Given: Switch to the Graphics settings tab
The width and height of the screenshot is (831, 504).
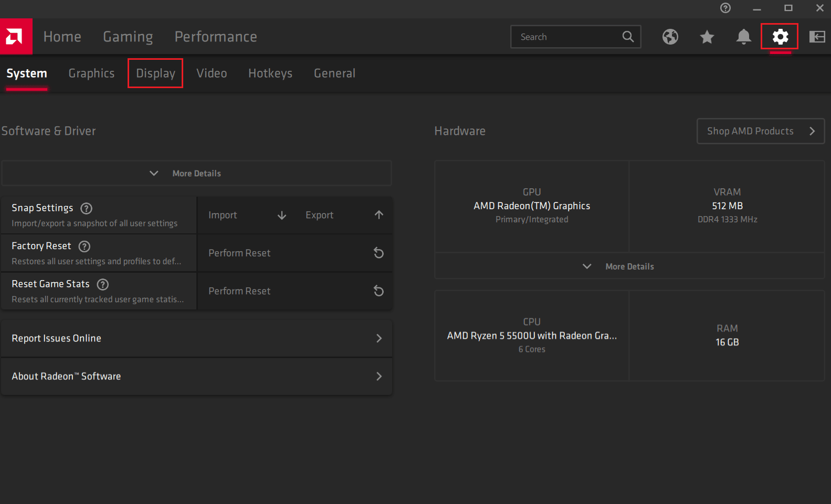Looking at the screenshot, I should (x=91, y=73).
